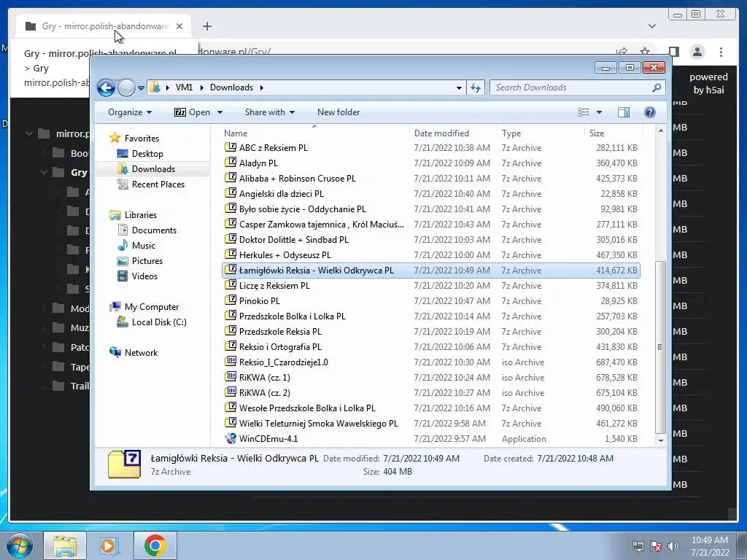The height and width of the screenshot is (560, 747).
Task: Click the volume speaker icon in system tray
Action: click(673, 546)
